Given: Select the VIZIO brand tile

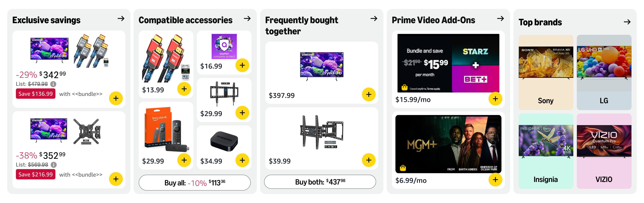Looking at the screenshot, I should (x=604, y=151).
